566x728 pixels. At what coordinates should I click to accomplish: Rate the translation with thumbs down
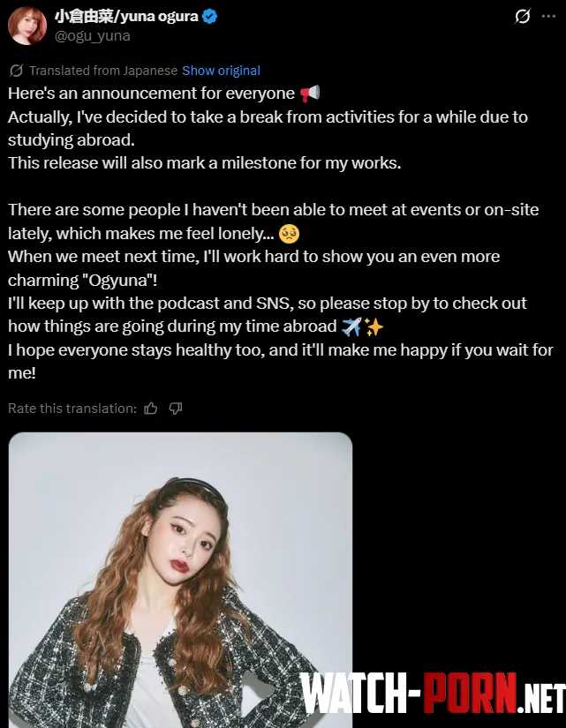pos(175,409)
